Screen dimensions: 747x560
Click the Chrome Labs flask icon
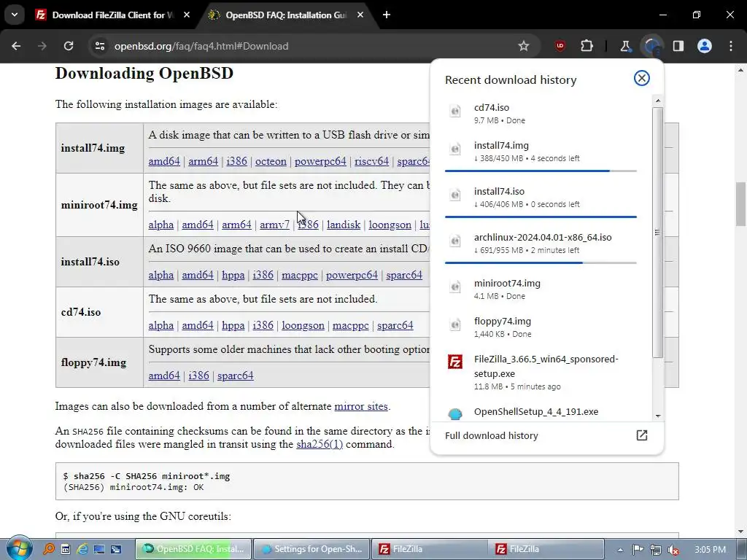pyautogui.click(x=625, y=46)
